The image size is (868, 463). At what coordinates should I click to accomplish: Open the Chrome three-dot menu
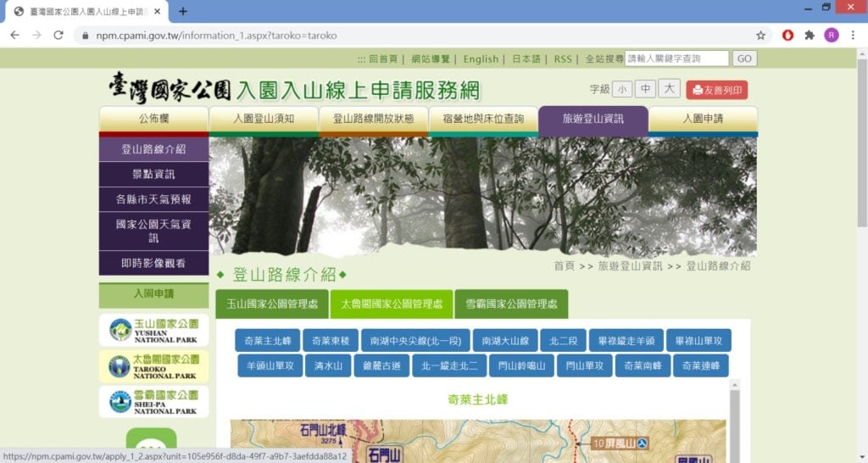tap(853, 35)
